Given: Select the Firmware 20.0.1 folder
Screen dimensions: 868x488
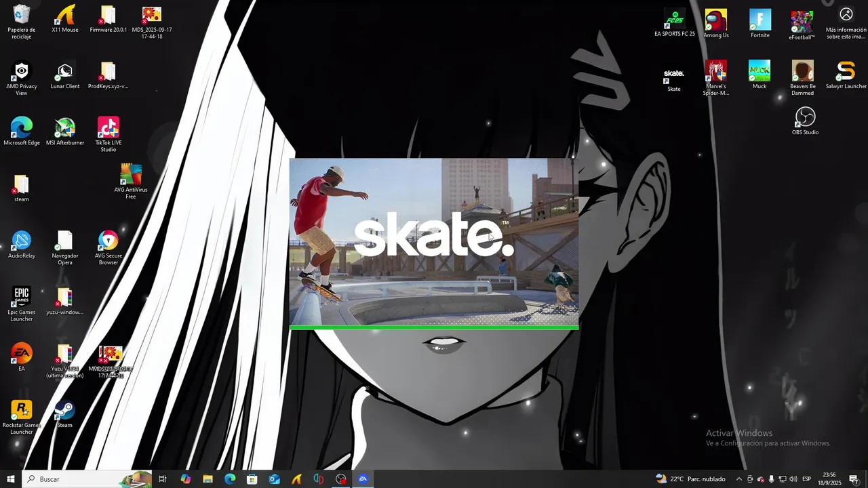Looking at the screenshot, I should pos(108,19).
